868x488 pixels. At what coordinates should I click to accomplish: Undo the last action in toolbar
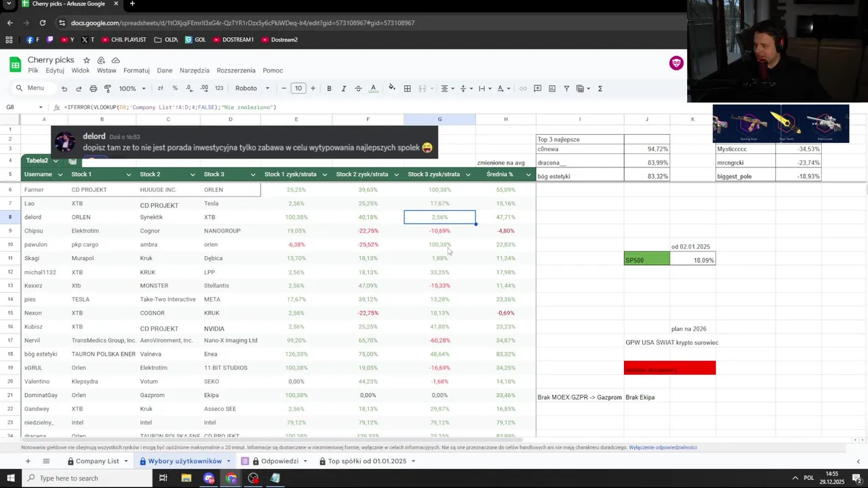[x=64, y=88]
